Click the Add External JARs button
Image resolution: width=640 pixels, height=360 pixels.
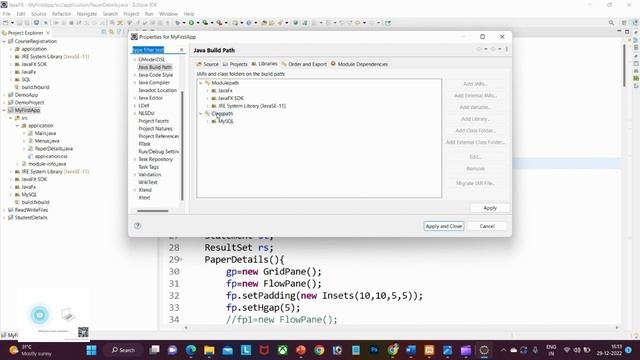(x=476, y=96)
